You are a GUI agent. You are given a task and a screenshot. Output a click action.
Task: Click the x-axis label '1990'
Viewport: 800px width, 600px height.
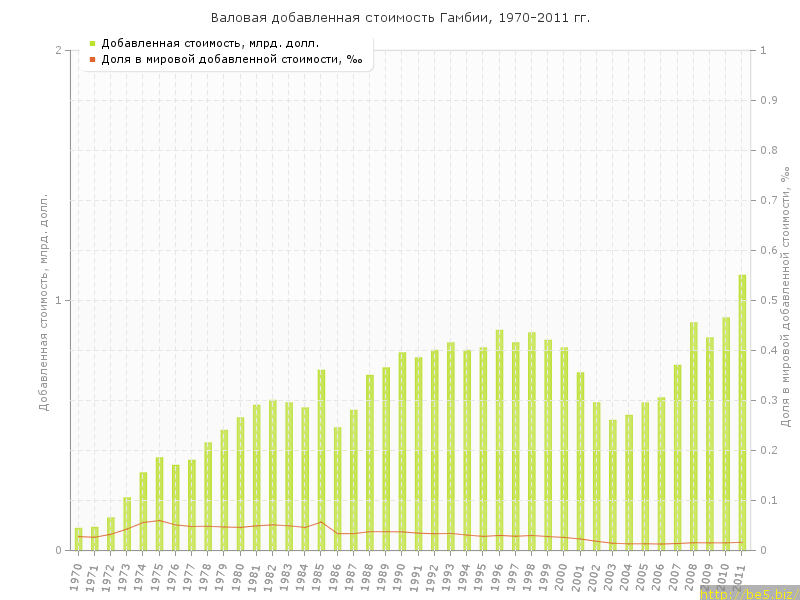400,576
